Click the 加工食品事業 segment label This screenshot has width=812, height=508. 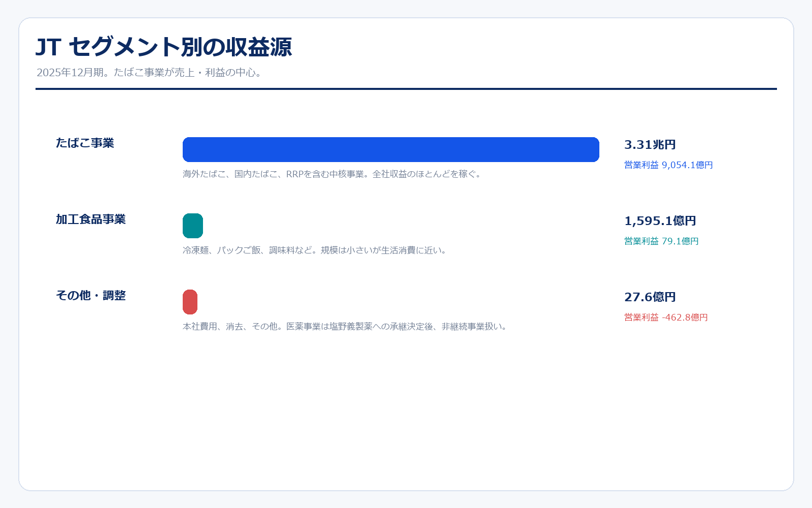pos(91,219)
